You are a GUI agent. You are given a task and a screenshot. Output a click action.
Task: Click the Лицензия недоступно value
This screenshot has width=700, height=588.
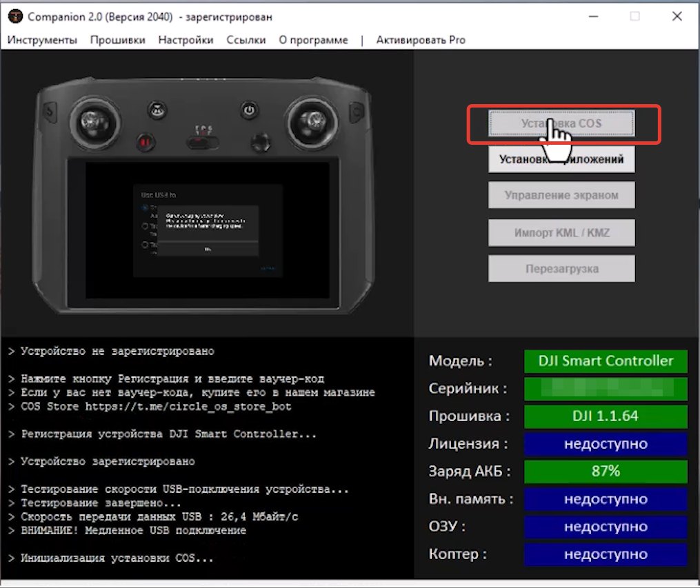pos(606,443)
